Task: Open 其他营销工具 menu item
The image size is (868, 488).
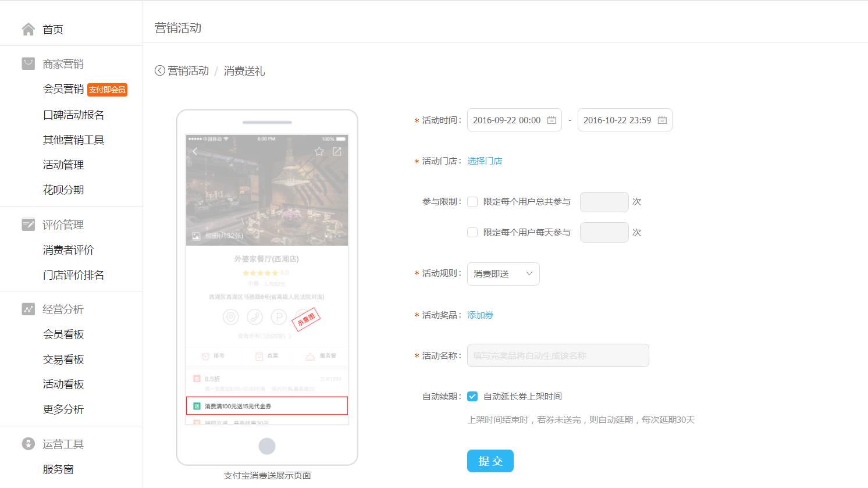Action: click(74, 140)
